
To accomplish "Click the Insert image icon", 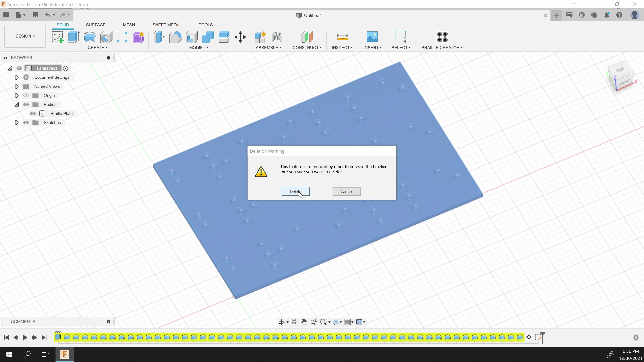I will pos(372,37).
